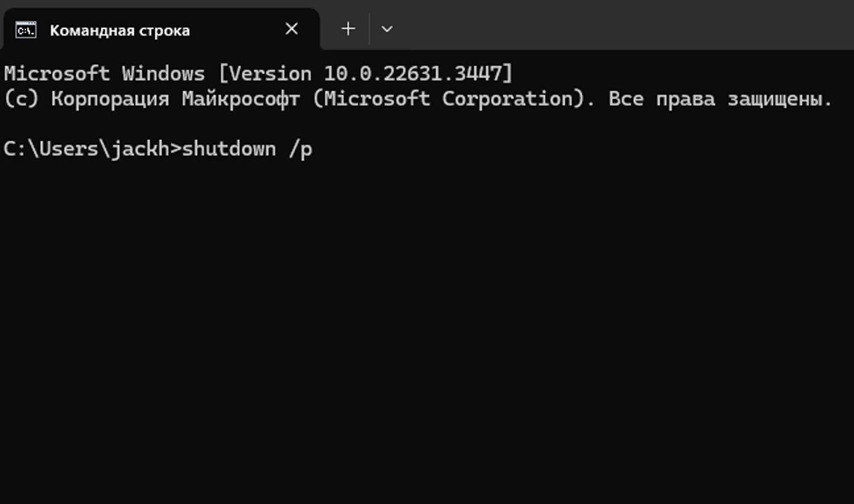Close the Командная строка tab
This screenshot has width=854, height=504.
(x=291, y=28)
